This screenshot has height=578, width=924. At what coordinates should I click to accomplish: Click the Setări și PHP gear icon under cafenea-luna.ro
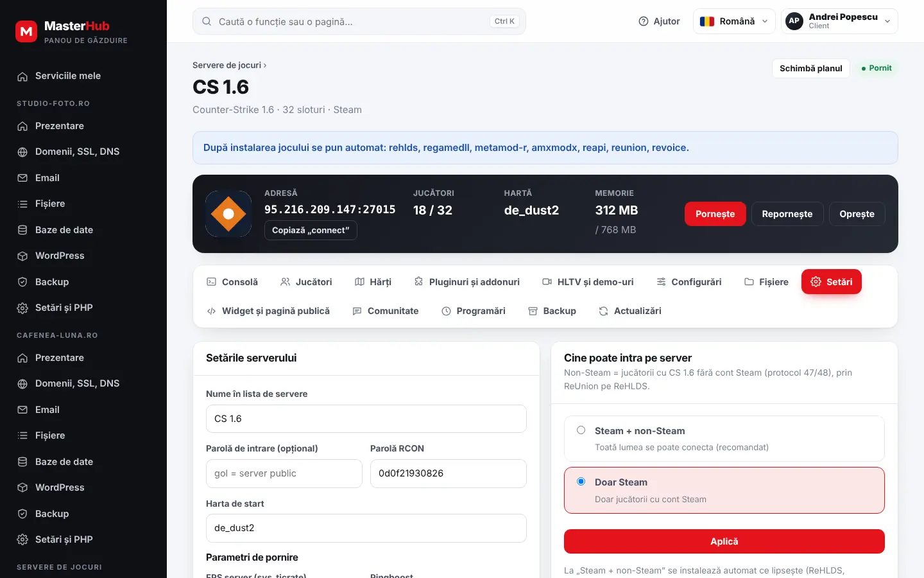point(22,539)
